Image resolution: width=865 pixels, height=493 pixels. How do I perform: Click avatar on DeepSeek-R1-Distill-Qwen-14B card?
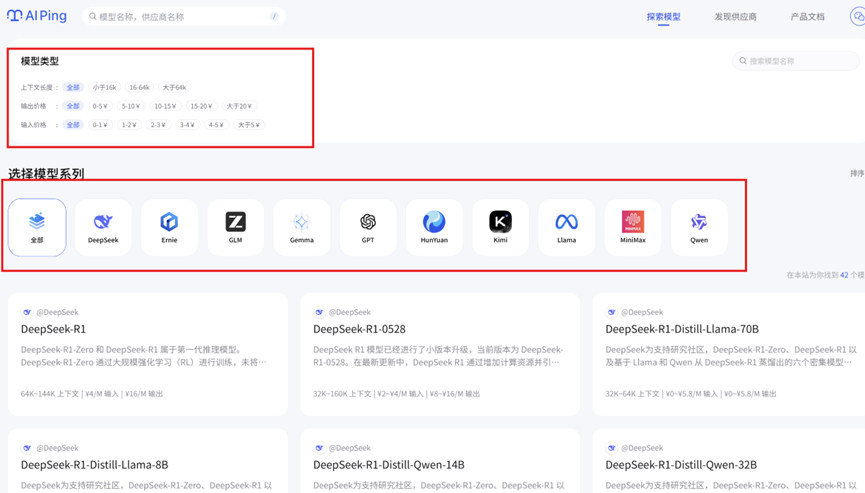pos(319,448)
